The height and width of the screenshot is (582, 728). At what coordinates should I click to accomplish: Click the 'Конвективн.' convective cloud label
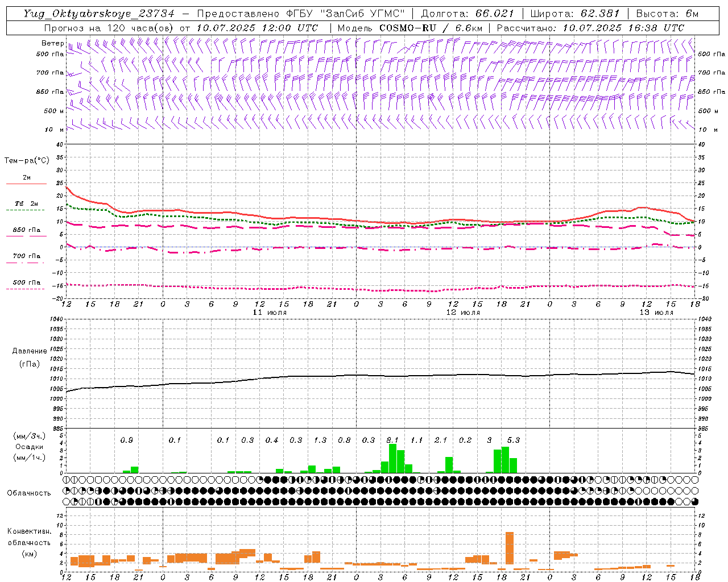30,531
